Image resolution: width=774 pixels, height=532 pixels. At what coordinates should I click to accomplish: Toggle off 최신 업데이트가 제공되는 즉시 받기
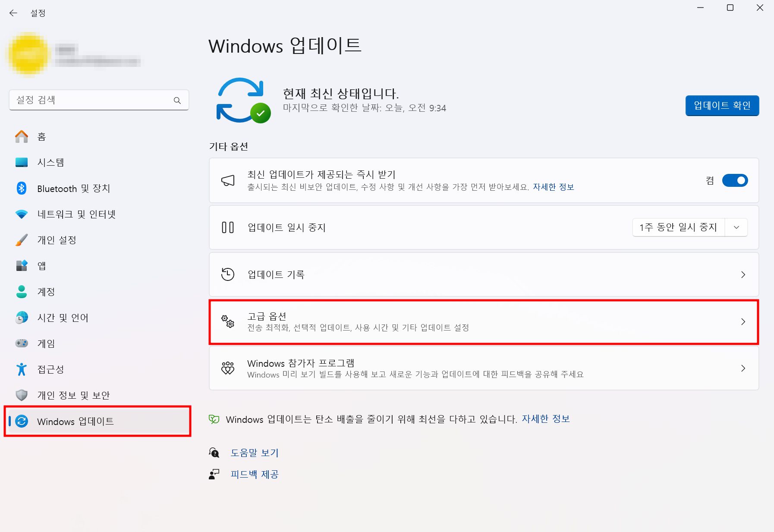click(x=735, y=180)
